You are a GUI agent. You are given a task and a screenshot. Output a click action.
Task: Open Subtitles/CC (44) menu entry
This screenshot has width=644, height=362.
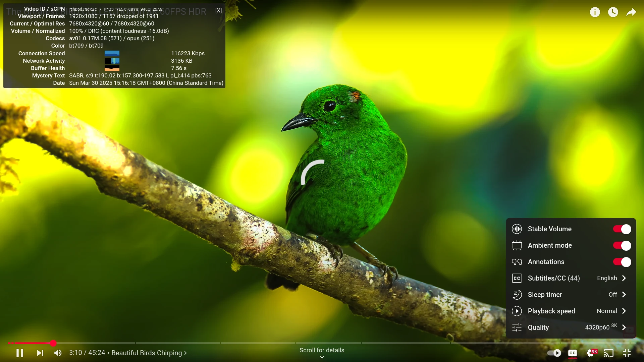pos(571,278)
